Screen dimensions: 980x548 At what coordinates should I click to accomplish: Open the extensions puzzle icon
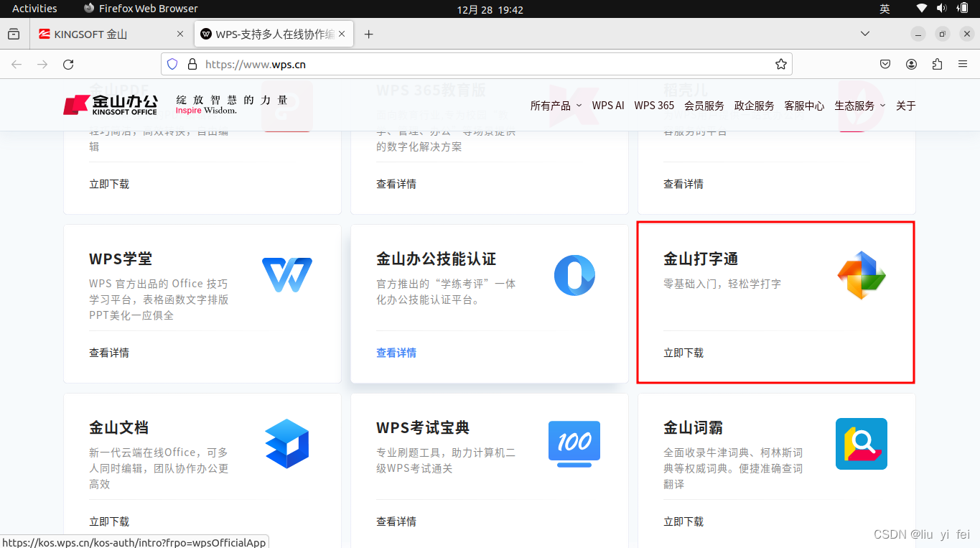click(x=937, y=64)
